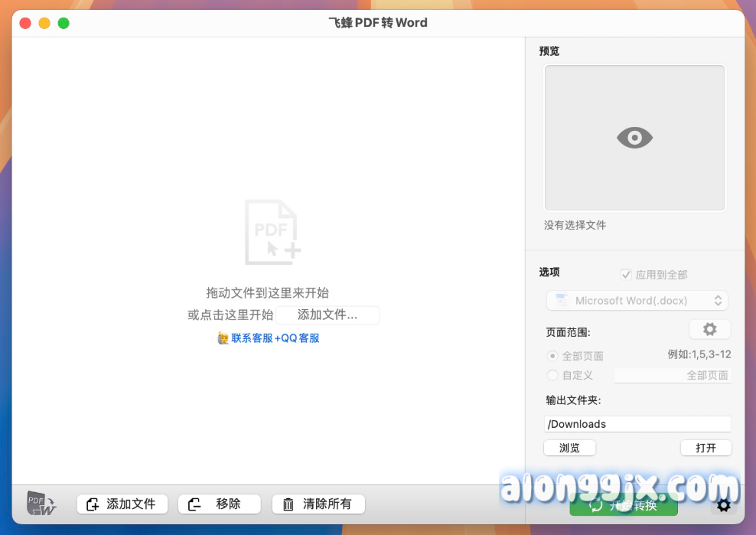
Task: Click the trash icon on 清除所有
Action: click(288, 504)
